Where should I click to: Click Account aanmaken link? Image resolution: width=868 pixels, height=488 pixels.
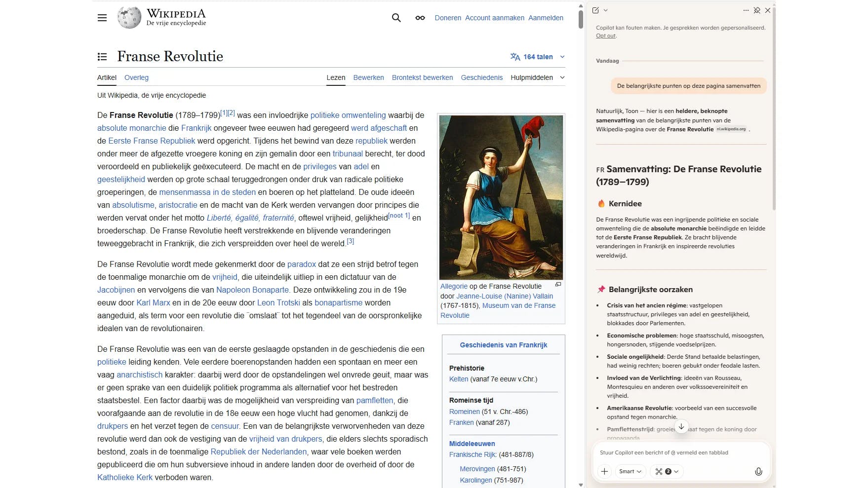tap(495, 18)
